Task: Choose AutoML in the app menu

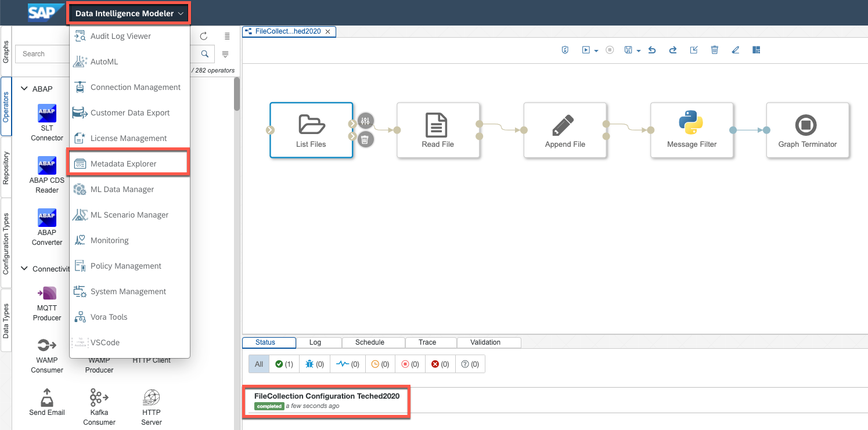Action: [129, 62]
